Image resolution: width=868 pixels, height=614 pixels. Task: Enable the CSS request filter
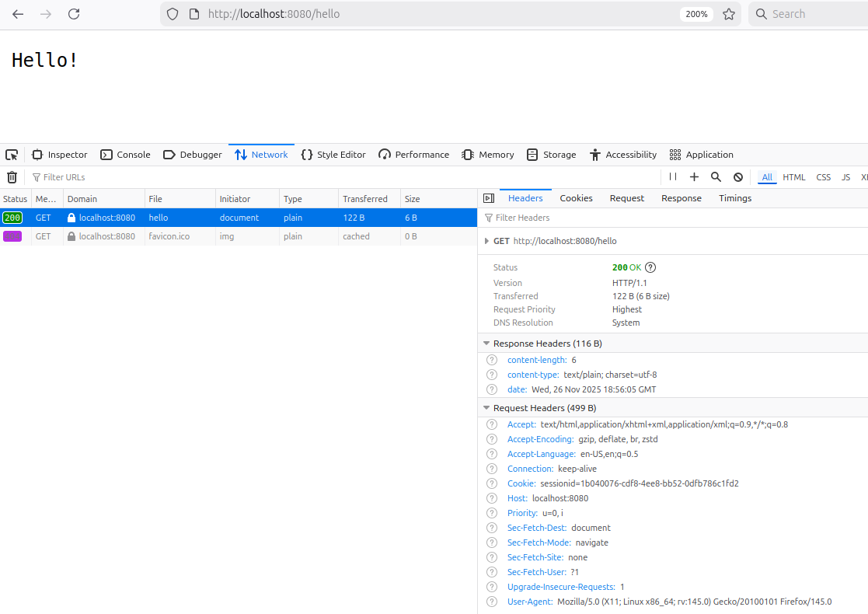[x=823, y=177]
